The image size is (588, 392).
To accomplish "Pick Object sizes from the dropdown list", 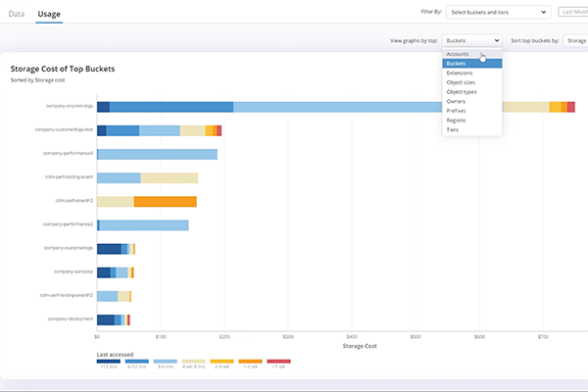I will pyautogui.click(x=461, y=82).
